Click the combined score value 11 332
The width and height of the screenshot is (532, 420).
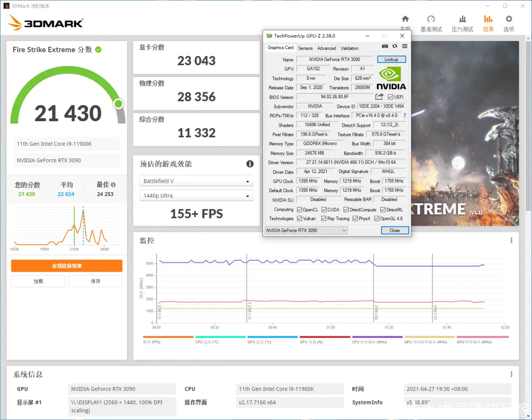196,133
